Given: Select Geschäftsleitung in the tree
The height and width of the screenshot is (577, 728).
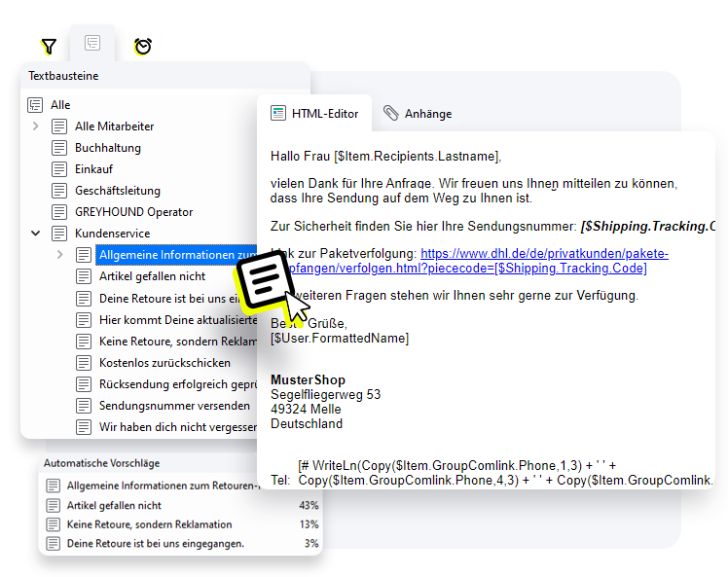Looking at the screenshot, I should [118, 191].
